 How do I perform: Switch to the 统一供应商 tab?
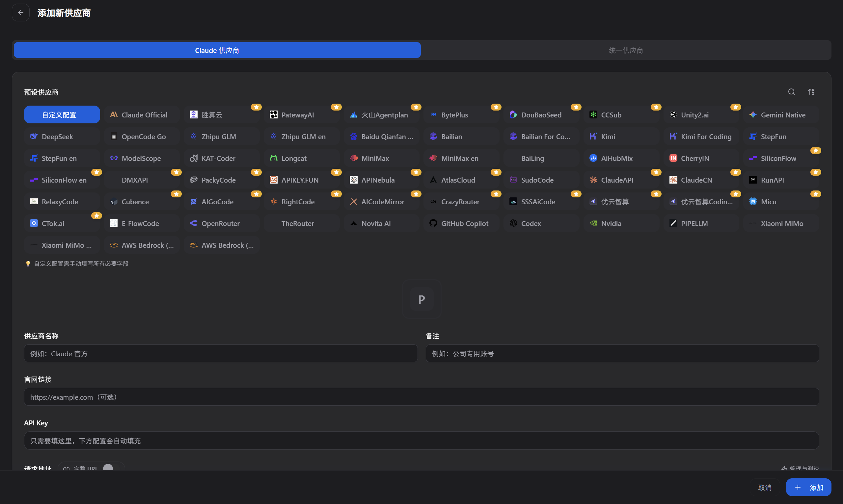point(626,50)
